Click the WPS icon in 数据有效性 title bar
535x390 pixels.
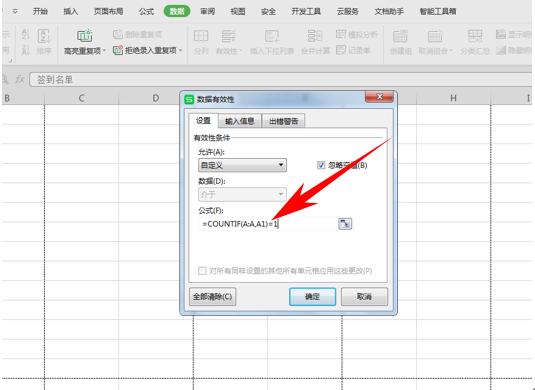189,100
